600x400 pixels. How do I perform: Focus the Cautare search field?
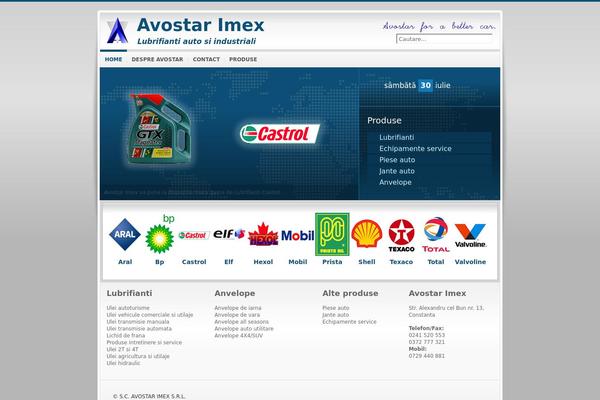[x=444, y=39]
